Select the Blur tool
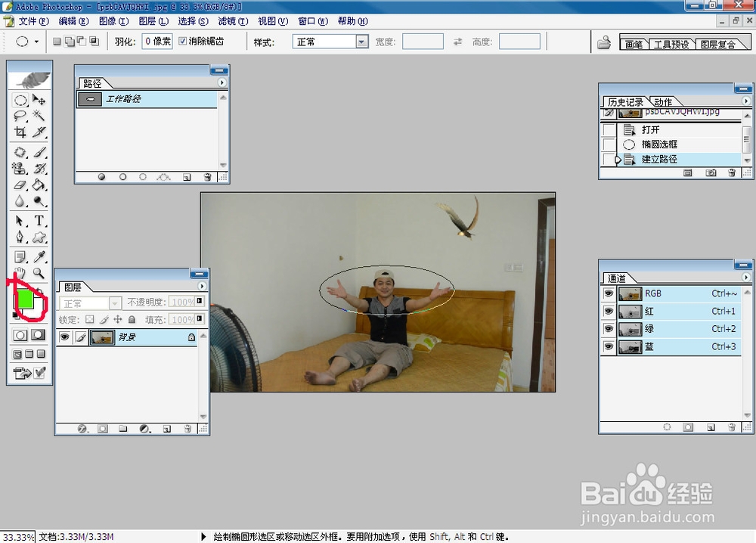 tap(20, 200)
